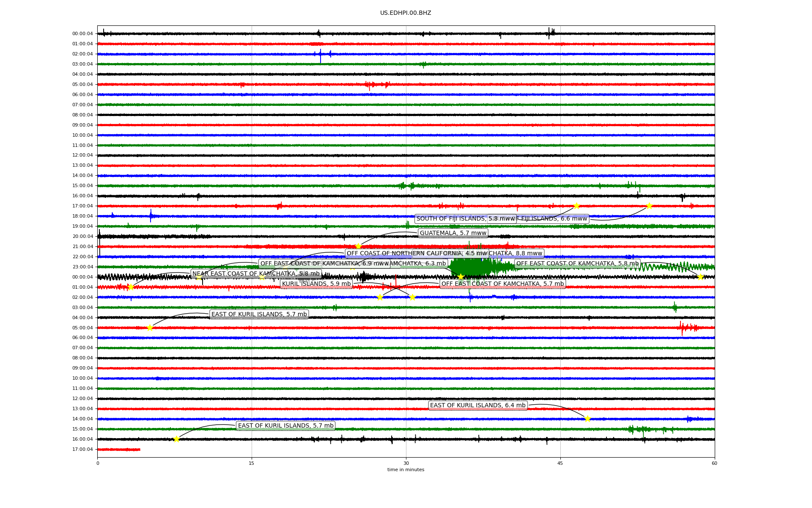
Task: Click the 18:00:04 row time label
Action: click(x=82, y=216)
